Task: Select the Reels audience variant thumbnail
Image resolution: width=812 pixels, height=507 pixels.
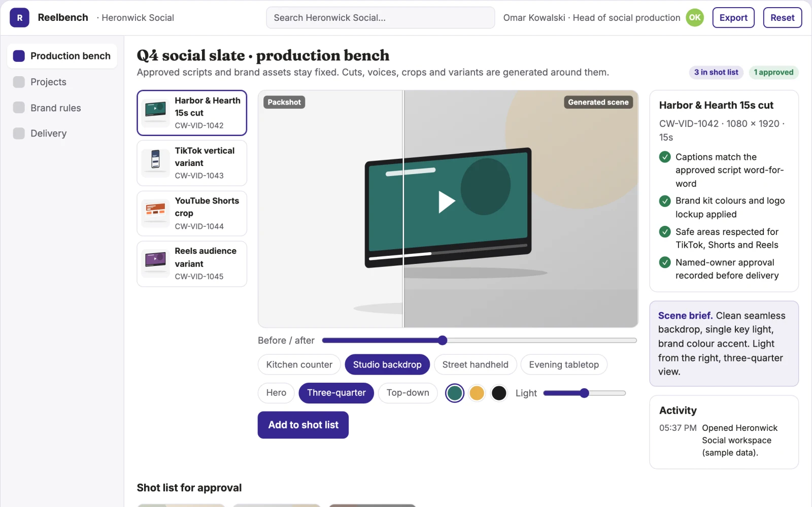Action: (155, 263)
